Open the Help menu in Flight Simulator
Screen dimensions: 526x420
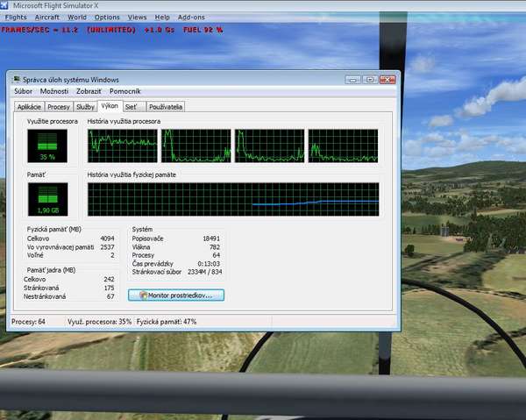click(162, 18)
